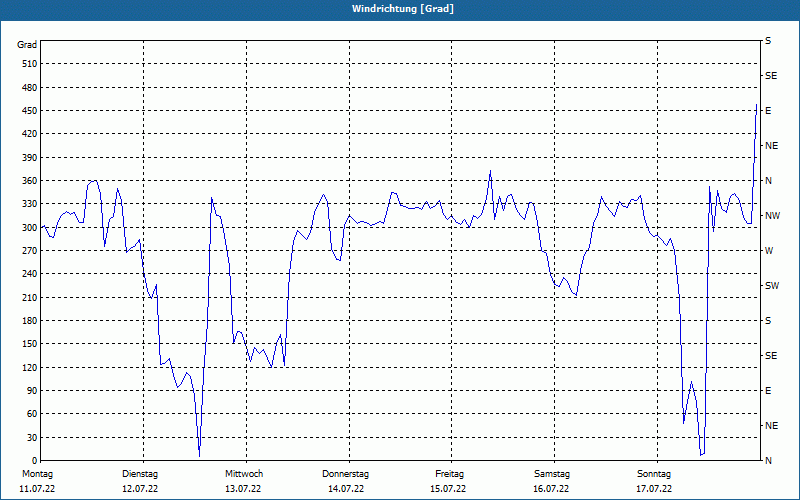Image resolution: width=800 pixels, height=500 pixels.
Task: Click the S compass label level with 180
Action: 768,321
